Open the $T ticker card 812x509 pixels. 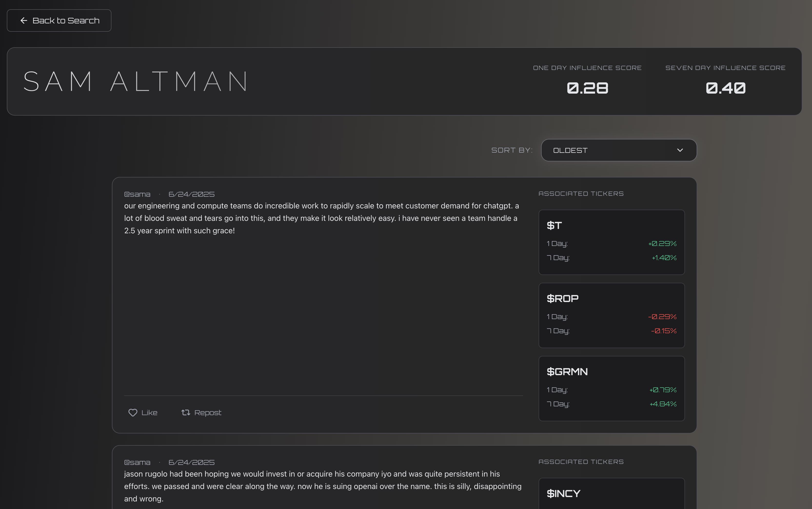tap(611, 242)
